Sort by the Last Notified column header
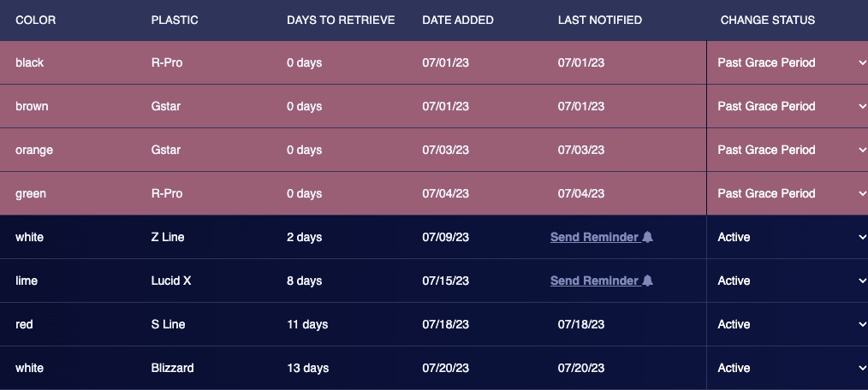Image resolution: width=868 pixels, height=390 pixels. pos(600,20)
